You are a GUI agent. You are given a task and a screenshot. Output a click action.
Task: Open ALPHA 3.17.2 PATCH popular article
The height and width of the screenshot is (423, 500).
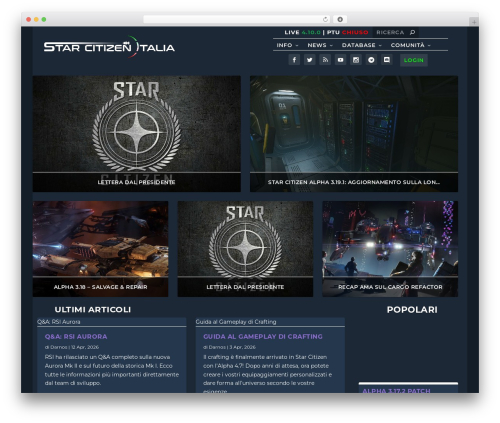tap(396, 391)
